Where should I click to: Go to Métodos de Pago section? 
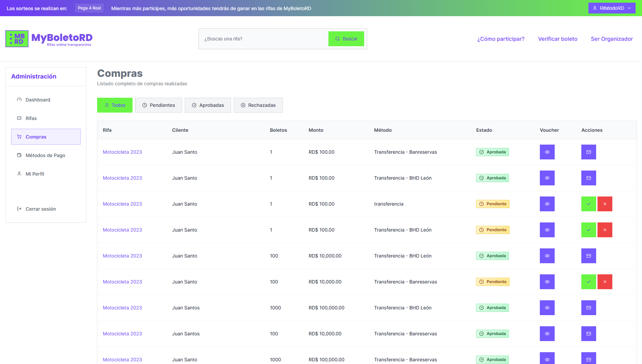tap(45, 155)
